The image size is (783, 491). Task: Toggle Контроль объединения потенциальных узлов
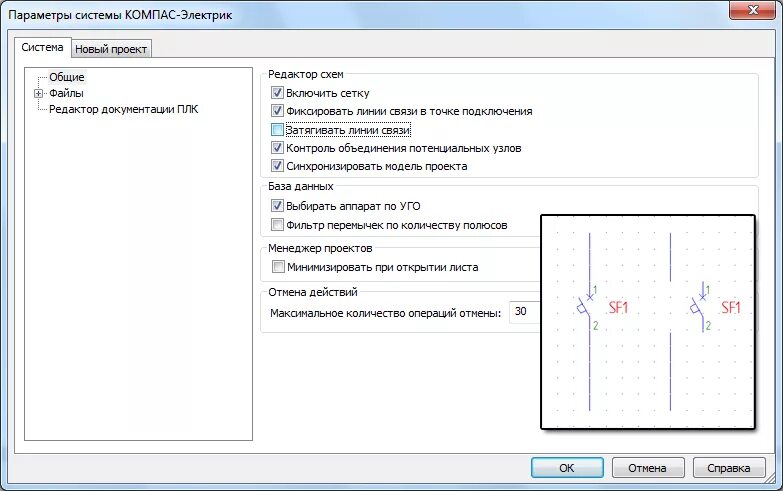coord(277,148)
